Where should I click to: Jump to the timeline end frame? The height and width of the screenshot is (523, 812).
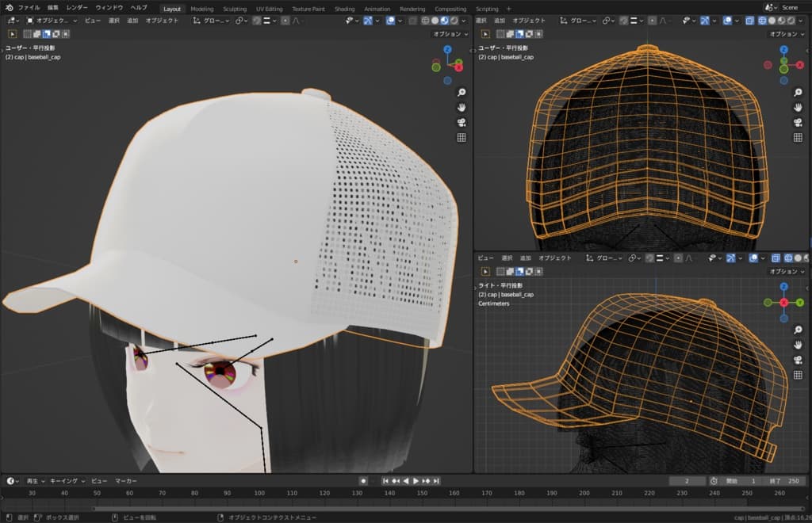436,481
